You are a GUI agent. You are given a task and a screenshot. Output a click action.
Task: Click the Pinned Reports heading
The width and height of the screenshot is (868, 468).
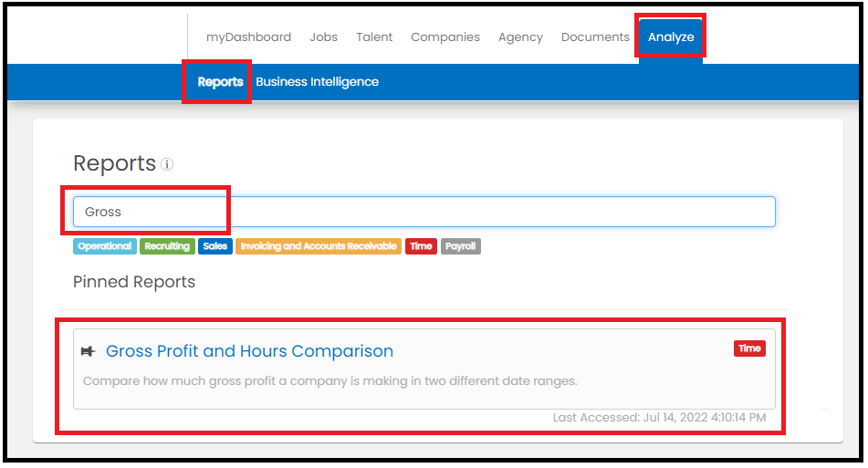click(x=134, y=282)
